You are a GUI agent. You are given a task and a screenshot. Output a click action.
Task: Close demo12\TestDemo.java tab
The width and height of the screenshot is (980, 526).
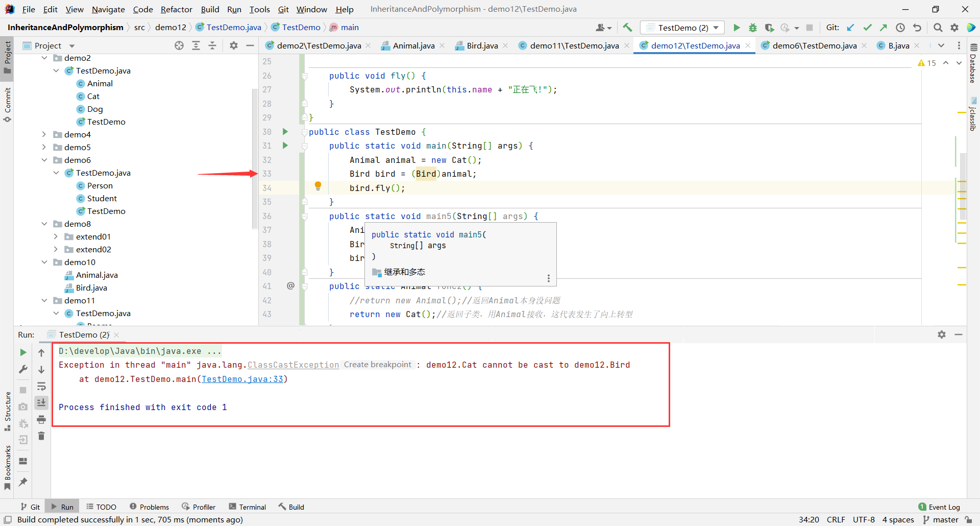click(x=748, y=45)
